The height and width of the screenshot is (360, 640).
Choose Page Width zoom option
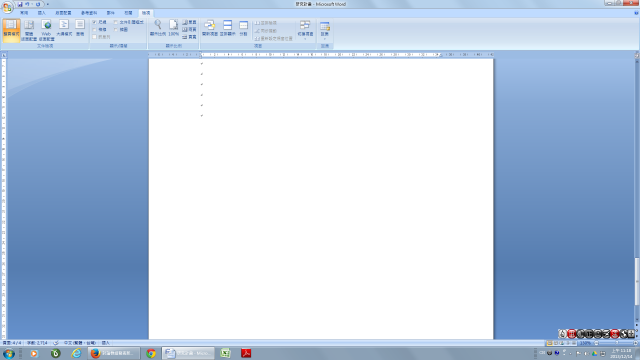click(189, 37)
